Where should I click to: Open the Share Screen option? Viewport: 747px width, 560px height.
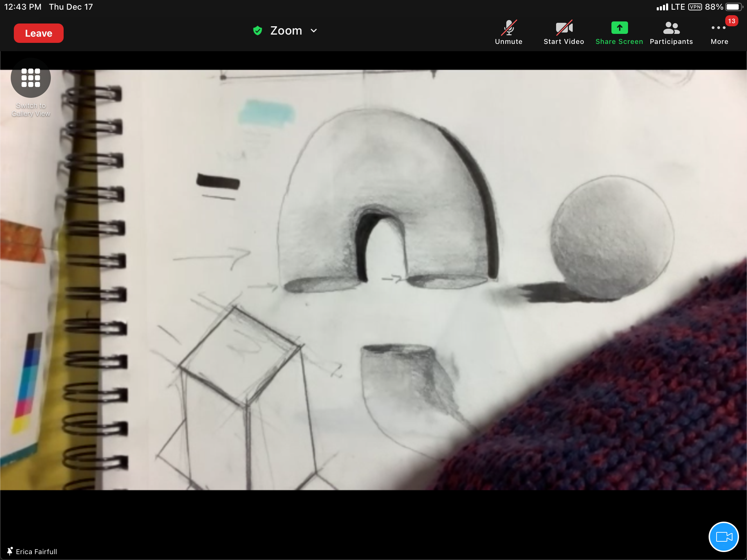click(x=619, y=32)
